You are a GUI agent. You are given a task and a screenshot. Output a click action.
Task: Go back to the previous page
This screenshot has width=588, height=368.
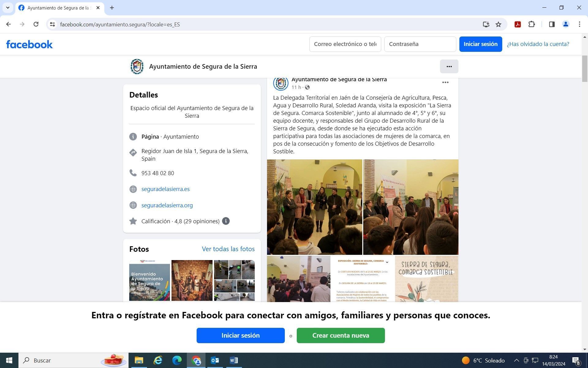tap(8, 24)
